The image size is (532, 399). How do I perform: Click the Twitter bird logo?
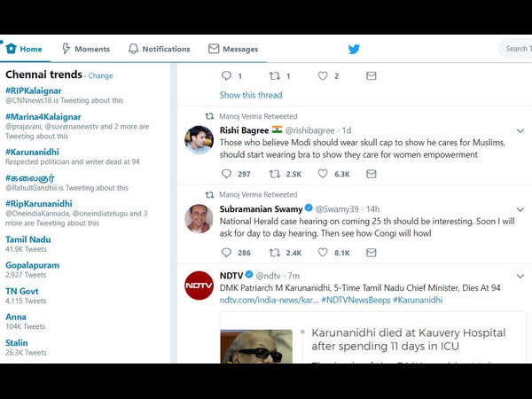click(x=354, y=49)
